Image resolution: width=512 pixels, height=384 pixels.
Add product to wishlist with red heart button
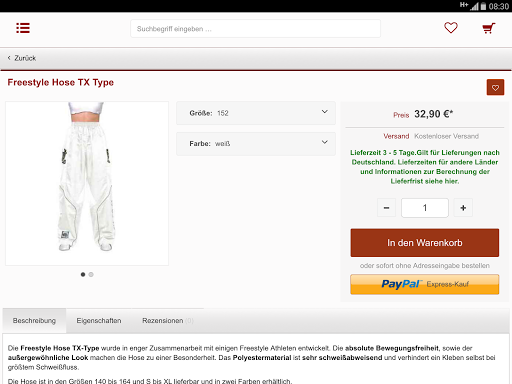tap(495, 87)
